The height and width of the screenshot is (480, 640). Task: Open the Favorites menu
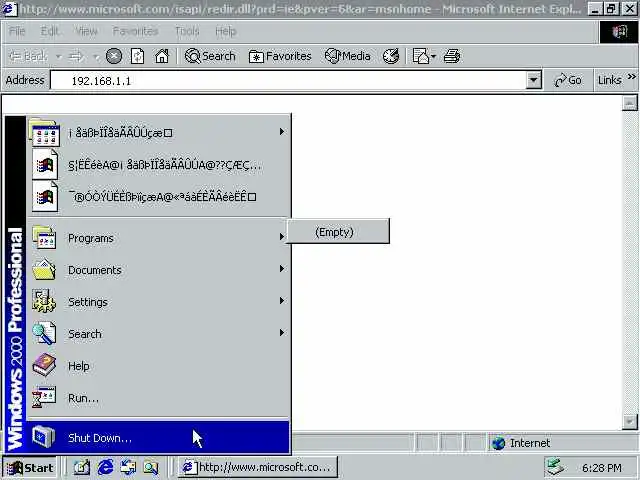tap(136, 31)
